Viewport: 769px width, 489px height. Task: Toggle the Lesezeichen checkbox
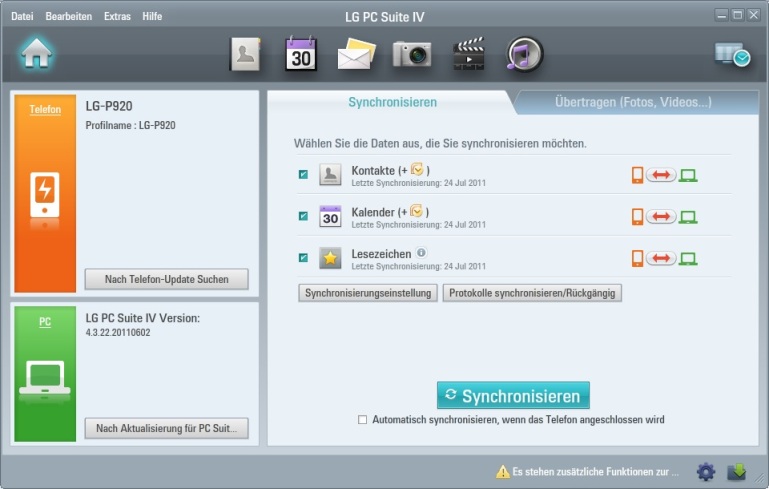coord(303,258)
